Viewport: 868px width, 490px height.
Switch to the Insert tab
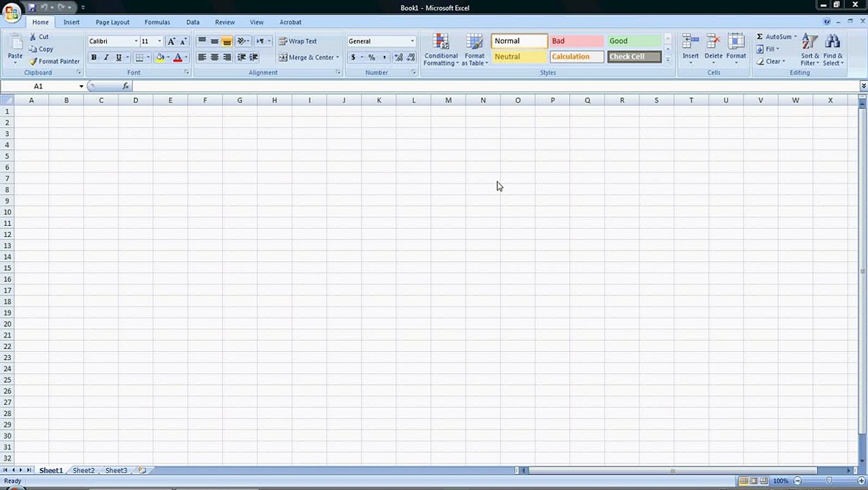click(x=71, y=22)
